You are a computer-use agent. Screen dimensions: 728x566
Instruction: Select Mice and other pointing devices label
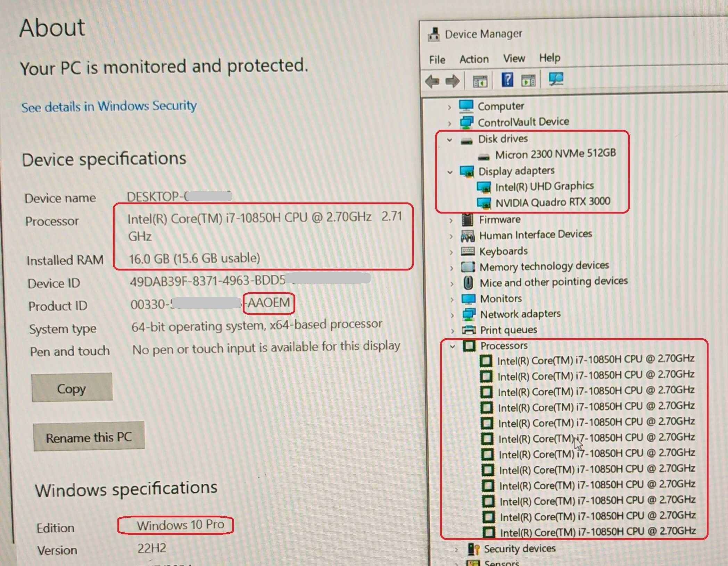(554, 282)
